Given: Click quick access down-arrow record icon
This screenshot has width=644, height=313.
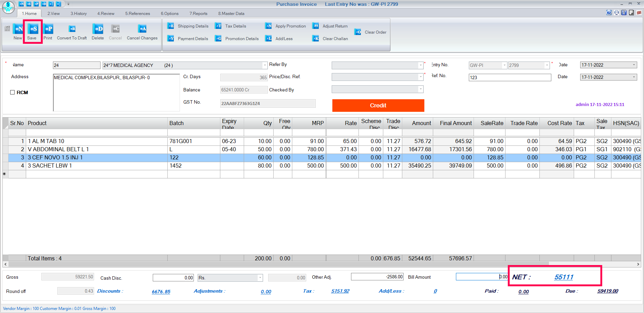Looking at the screenshot, I should point(59,4).
